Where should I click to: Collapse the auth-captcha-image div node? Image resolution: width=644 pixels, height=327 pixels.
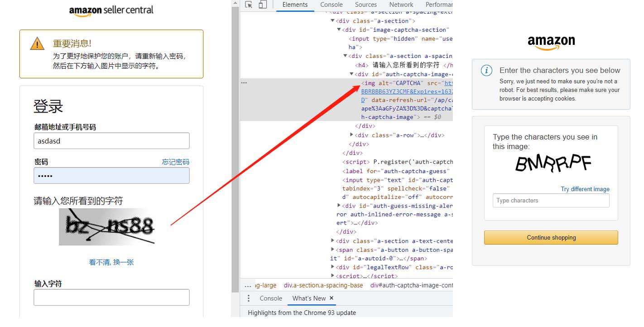coord(352,74)
